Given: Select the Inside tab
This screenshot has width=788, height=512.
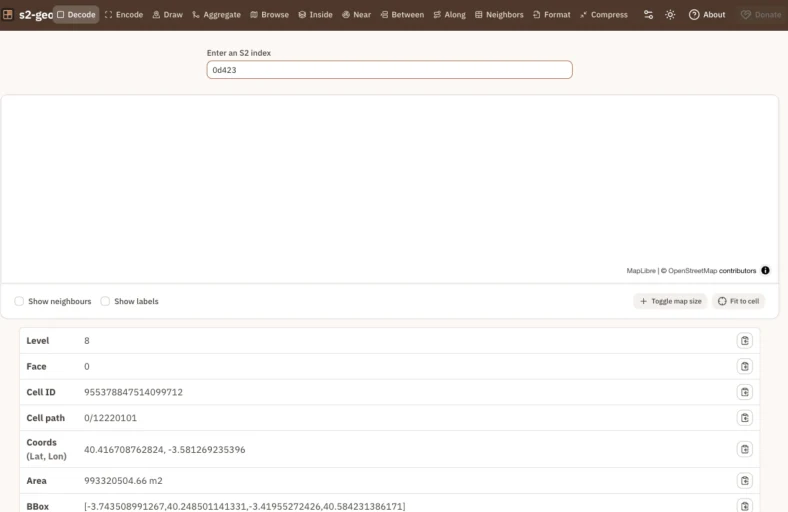Looking at the screenshot, I should pos(315,15).
